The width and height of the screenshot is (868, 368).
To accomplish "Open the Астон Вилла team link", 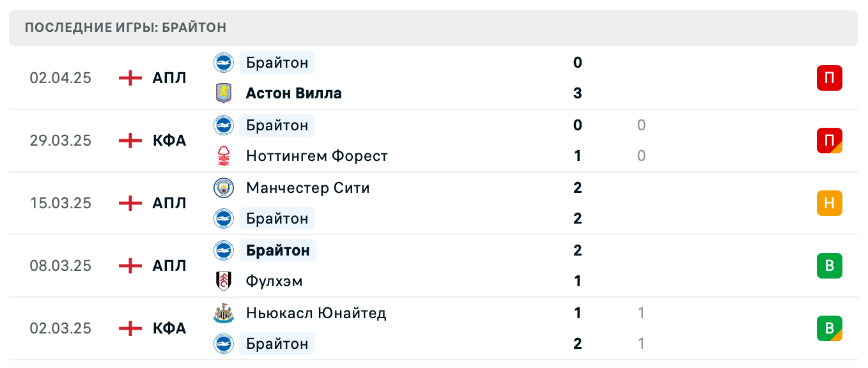I will click(293, 93).
